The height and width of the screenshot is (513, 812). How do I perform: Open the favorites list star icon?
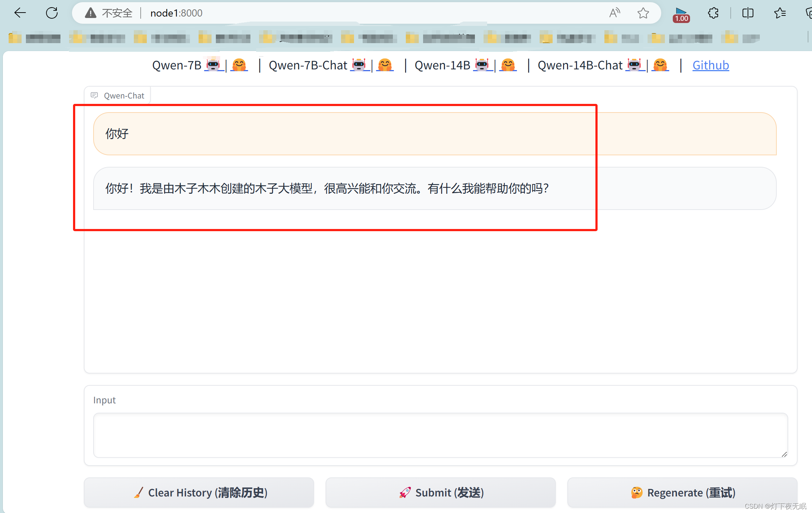click(780, 13)
